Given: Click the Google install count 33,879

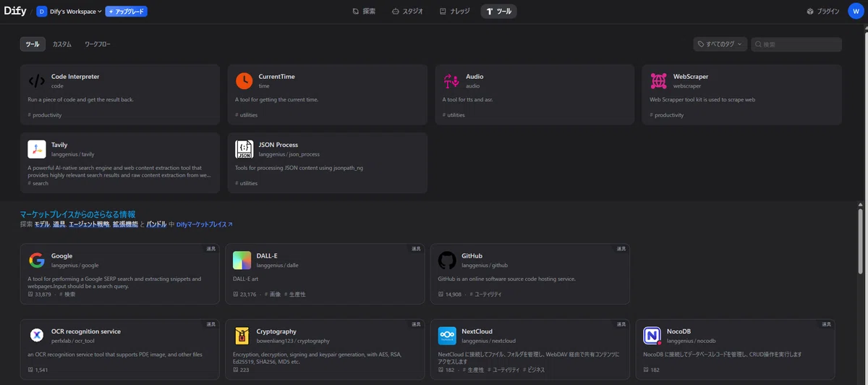Looking at the screenshot, I should [40, 295].
